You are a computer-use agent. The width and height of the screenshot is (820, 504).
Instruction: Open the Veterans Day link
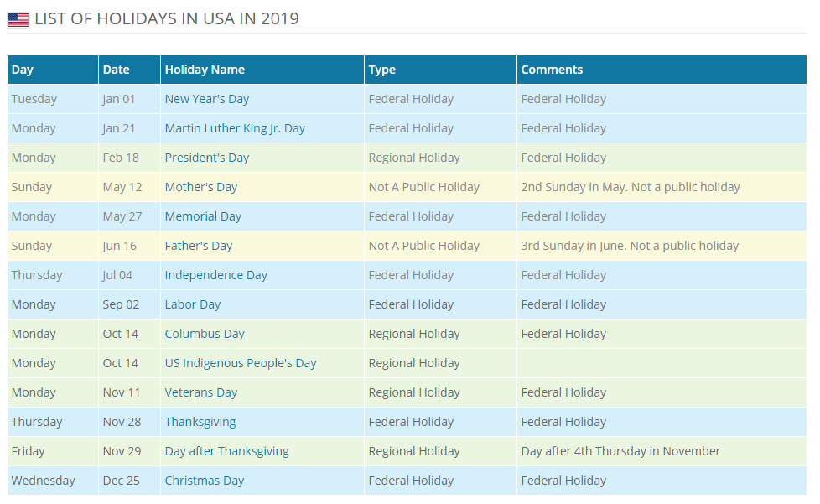201,392
